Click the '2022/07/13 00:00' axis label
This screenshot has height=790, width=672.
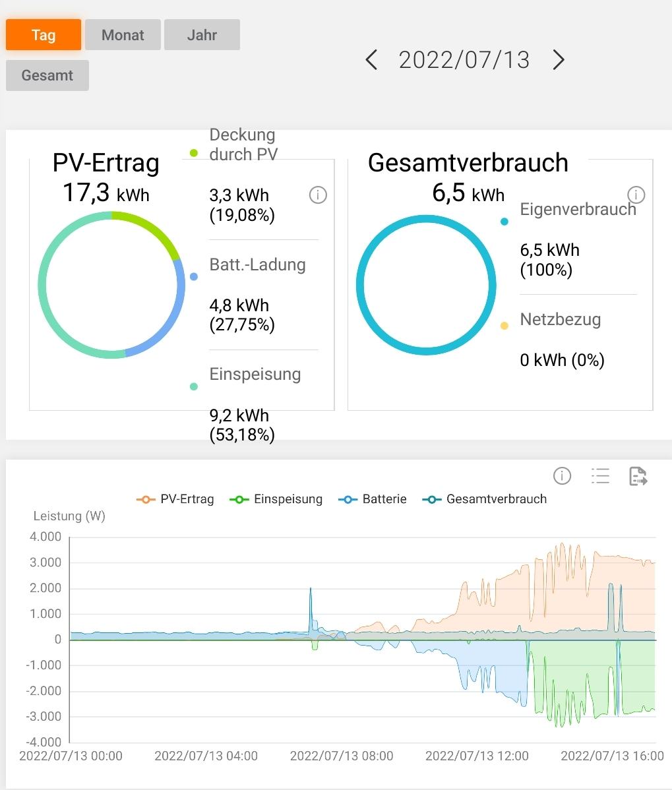click(71, 756)
